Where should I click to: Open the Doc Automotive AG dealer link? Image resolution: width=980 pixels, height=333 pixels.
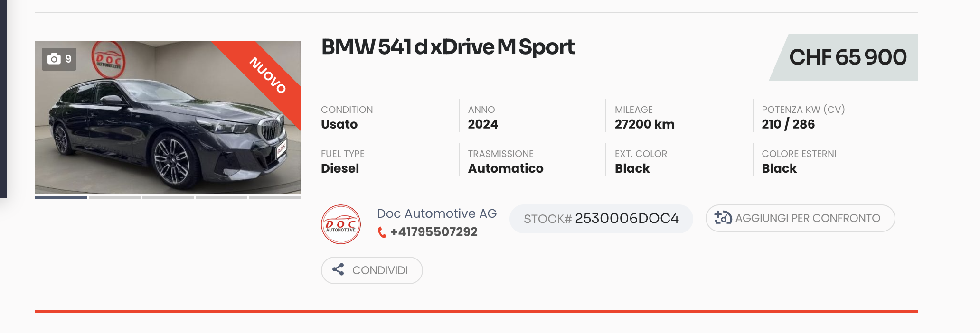coord(437,213)
